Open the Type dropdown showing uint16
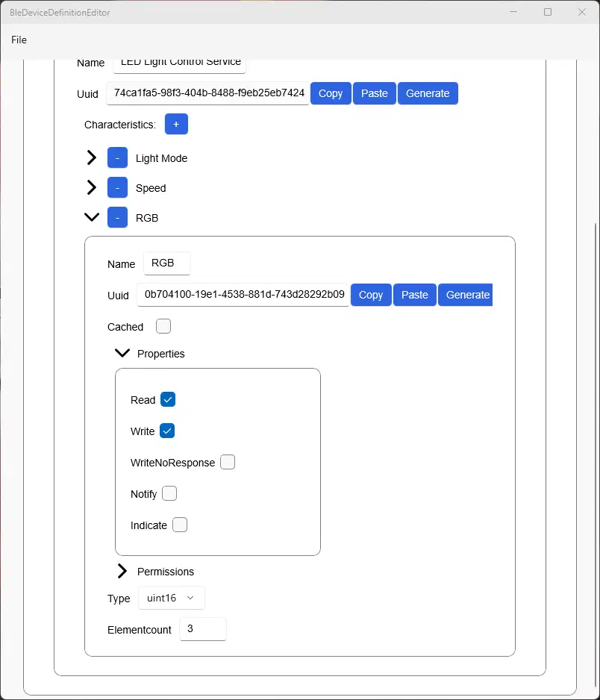The width and height of the screenshot is (600, 700). [x=172, y=598]
